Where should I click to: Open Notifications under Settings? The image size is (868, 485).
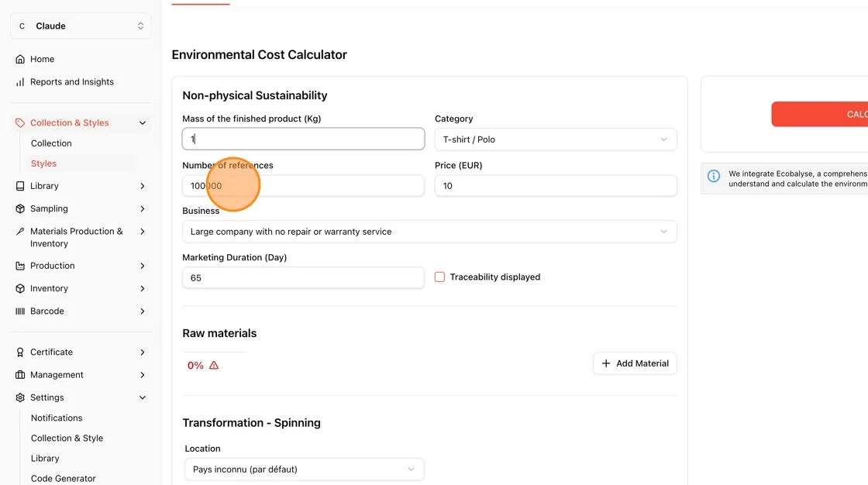57,418
